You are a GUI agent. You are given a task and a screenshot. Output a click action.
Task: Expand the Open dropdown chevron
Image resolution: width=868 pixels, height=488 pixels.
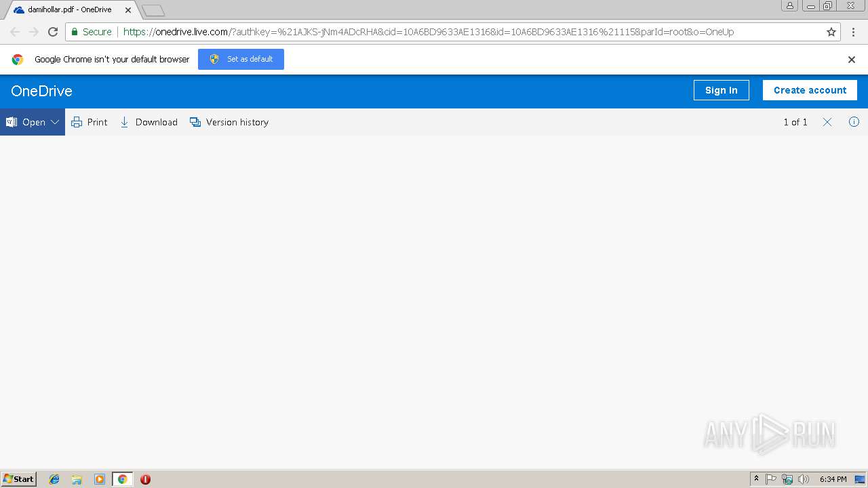click(x=55, y=122)
